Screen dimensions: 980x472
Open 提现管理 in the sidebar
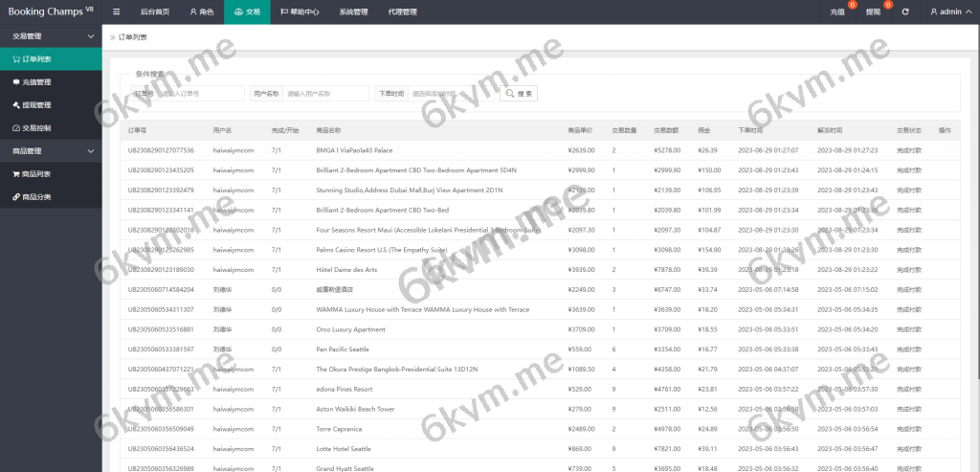(36, 105)
